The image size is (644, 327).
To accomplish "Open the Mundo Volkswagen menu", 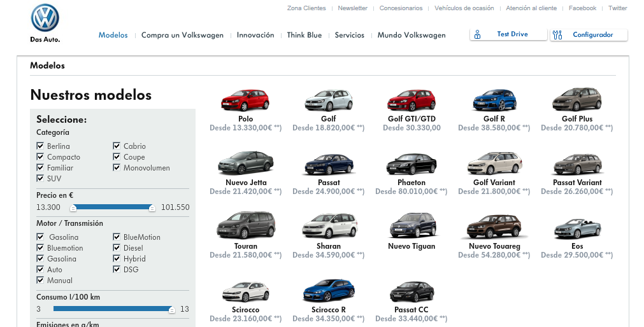I will [411, 35].
